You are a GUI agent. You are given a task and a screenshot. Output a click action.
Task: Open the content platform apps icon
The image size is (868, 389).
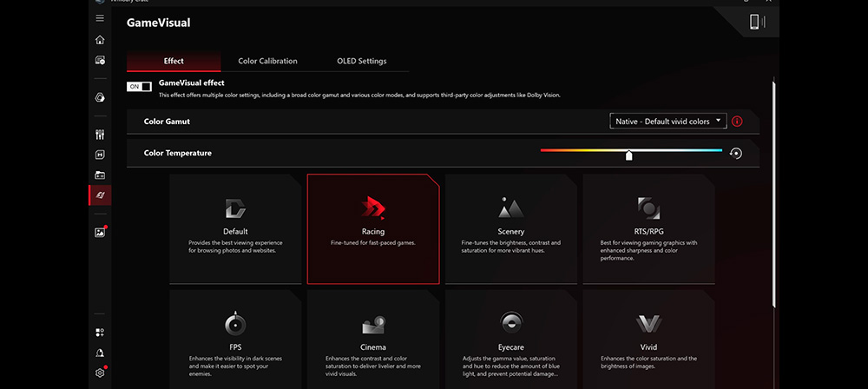pos(100,333)
